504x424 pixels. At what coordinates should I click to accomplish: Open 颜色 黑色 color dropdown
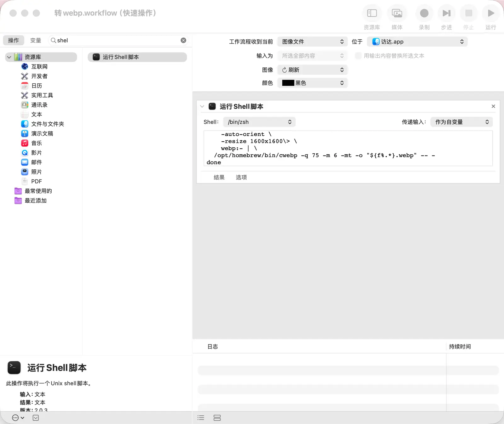[x=312, y=83]
